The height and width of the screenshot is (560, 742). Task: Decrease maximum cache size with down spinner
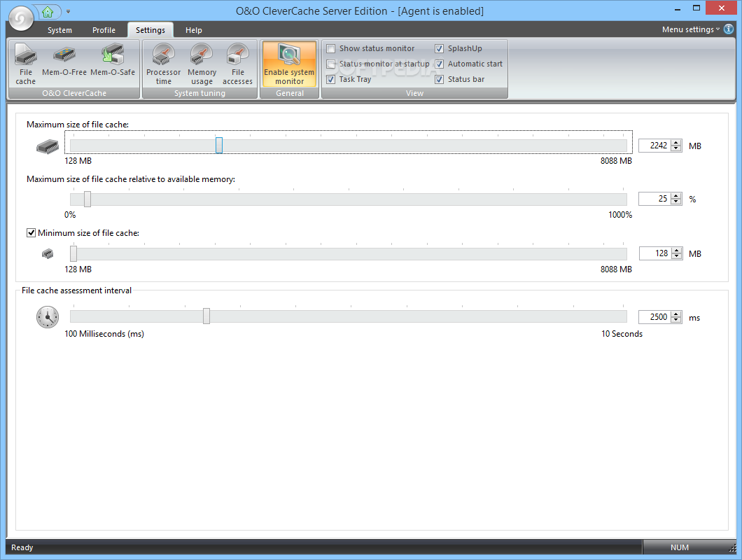tap(677, 148)
